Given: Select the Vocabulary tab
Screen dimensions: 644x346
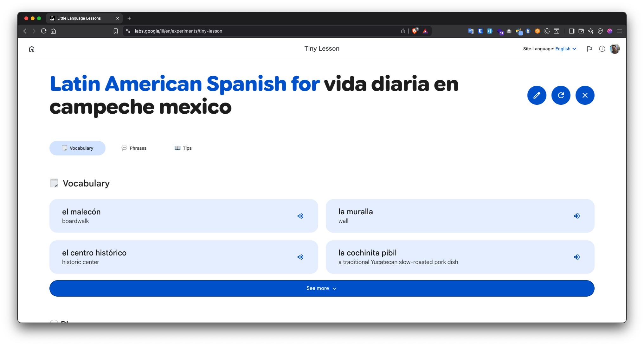Looking at the screenshot, I should point(77,148).
